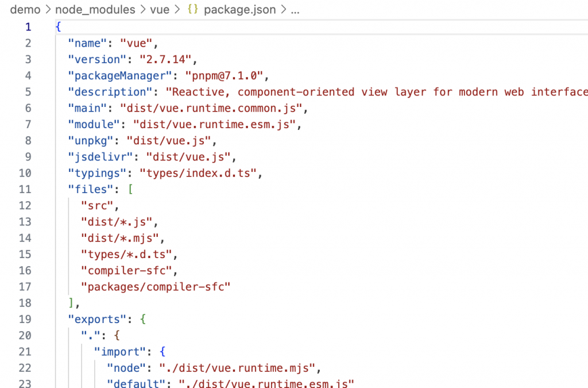Click the "packages/compiler-sfc" array entry
Viewport: 588px width, 388px height.
(x=156, y=287)
